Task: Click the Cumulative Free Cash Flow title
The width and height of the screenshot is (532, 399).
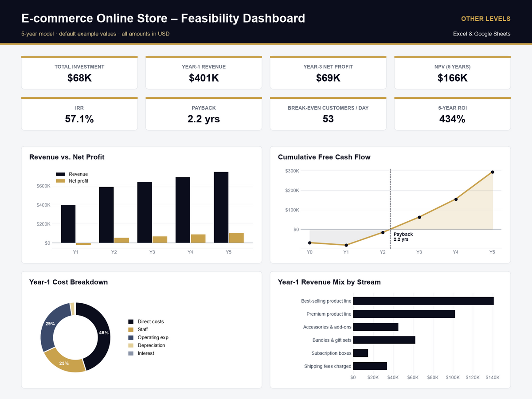Action: pos(324,157)
